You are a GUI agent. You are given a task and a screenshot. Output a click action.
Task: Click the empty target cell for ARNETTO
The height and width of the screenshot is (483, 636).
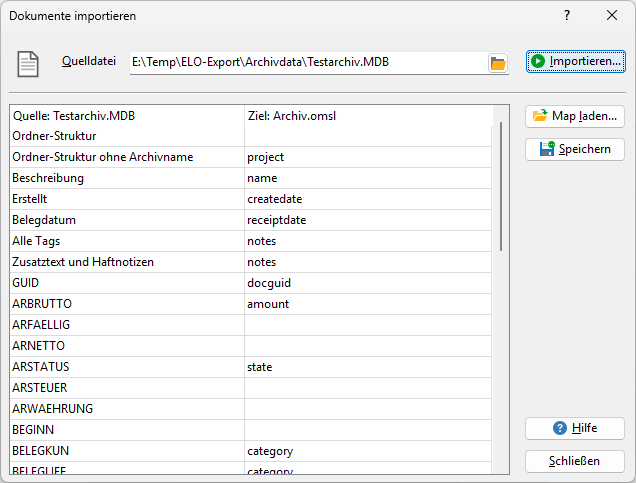click(x=368, y=346)
